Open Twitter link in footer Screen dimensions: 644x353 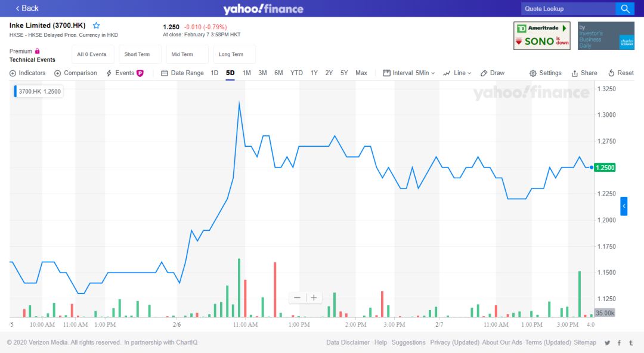(607, 343)
